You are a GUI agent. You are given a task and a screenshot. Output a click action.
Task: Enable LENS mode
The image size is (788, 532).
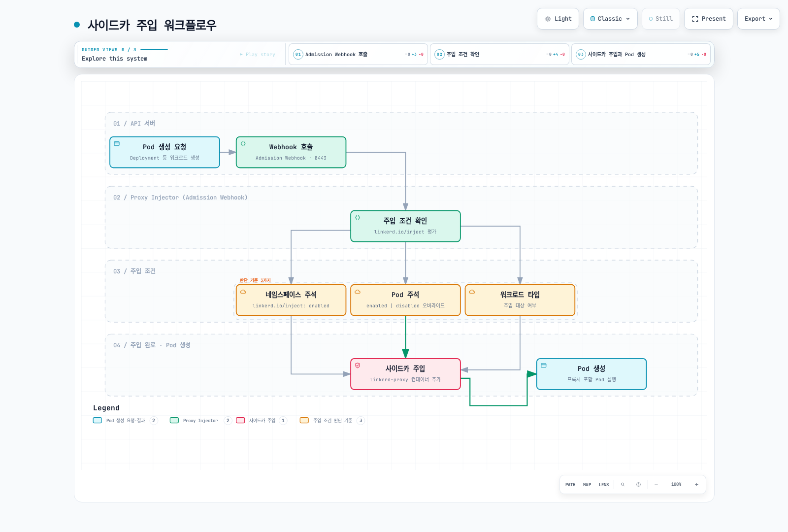[604, 485]
